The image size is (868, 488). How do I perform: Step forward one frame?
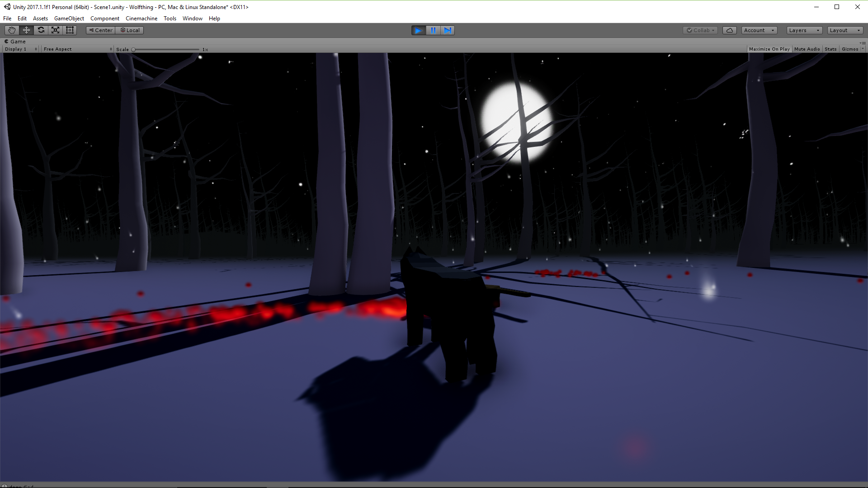[448, 30]
